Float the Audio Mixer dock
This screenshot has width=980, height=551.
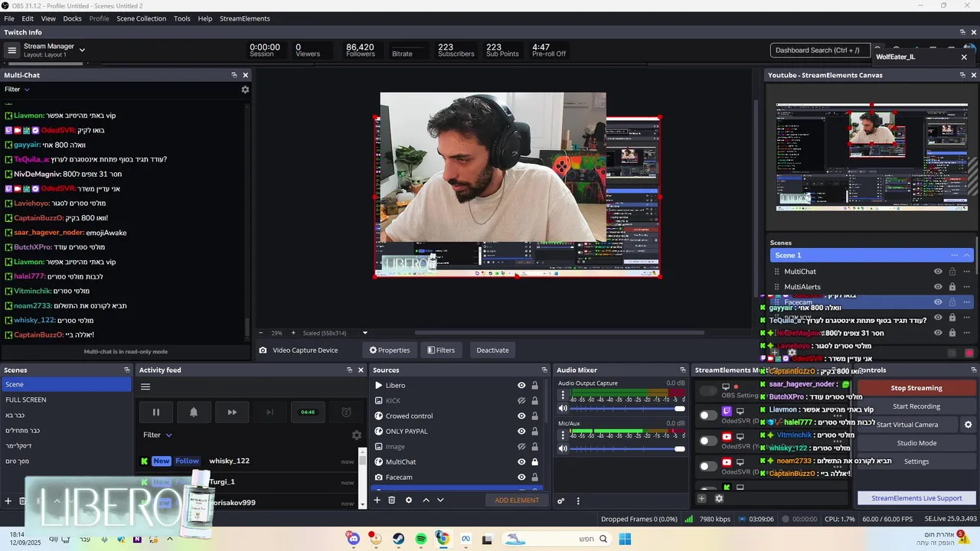pos(683,370)
